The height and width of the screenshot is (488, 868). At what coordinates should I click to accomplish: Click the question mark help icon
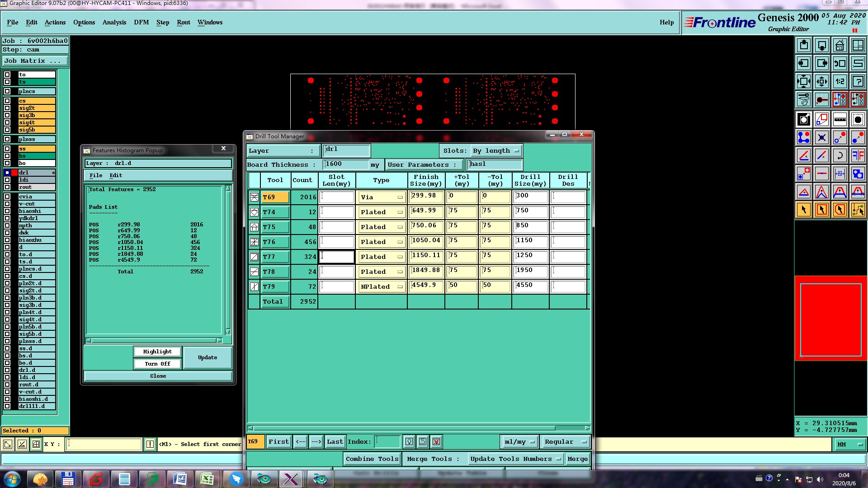(x=858, y=81)
